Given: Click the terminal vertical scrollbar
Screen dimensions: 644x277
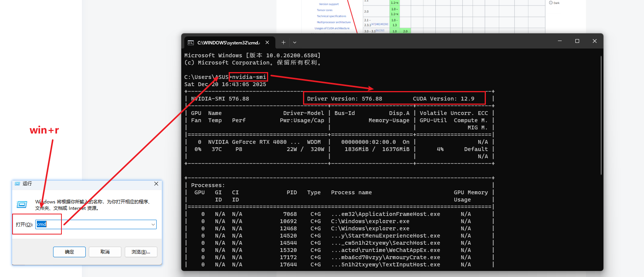Looking at the screenshot, I should 601,115.
